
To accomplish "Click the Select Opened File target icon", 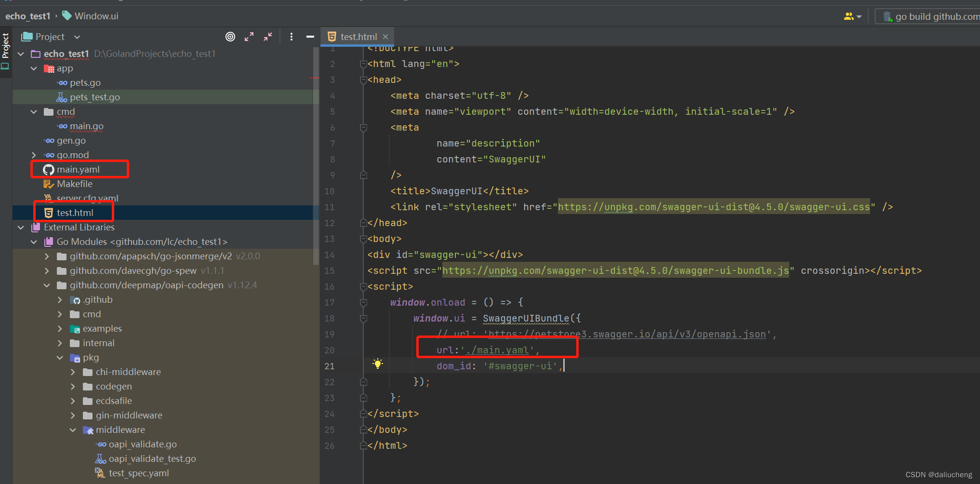I will coord(230,37).
